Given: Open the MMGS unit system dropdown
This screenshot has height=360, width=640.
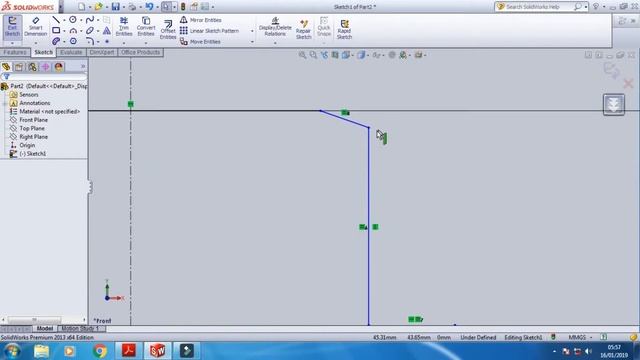Looking at the screenshot, I should pos(580,338).
